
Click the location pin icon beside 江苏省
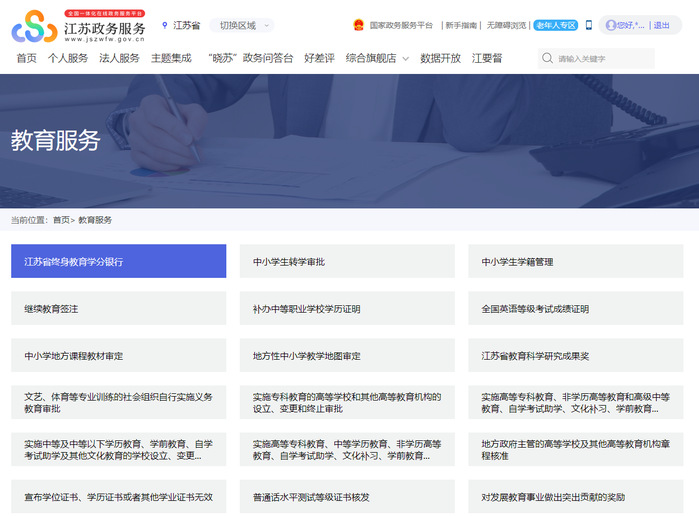pyautogui.click(x=165, y=25)
